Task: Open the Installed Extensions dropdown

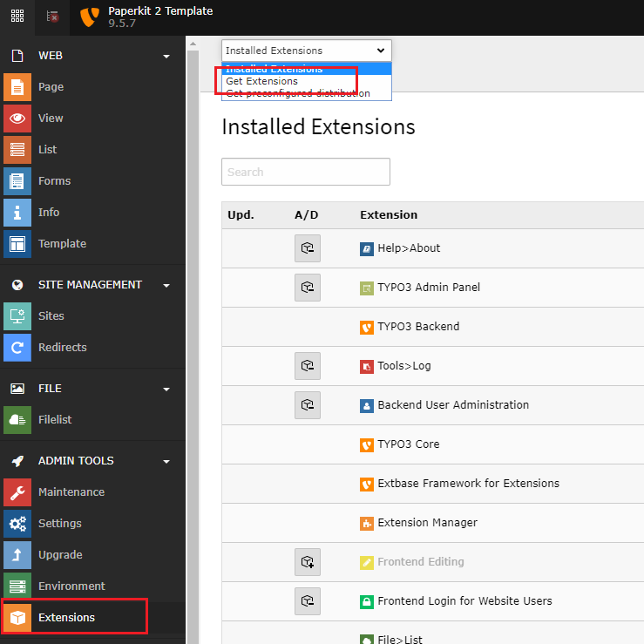Action: 307,51
